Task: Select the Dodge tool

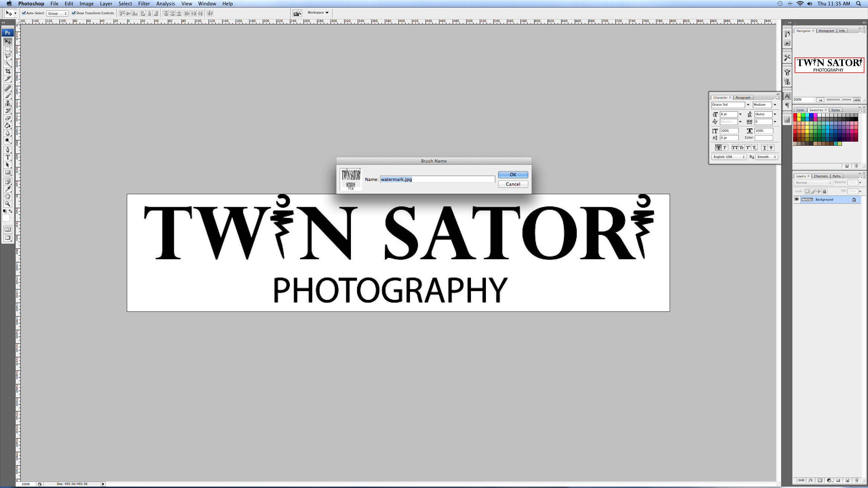Action: click(x=8, y=140)
